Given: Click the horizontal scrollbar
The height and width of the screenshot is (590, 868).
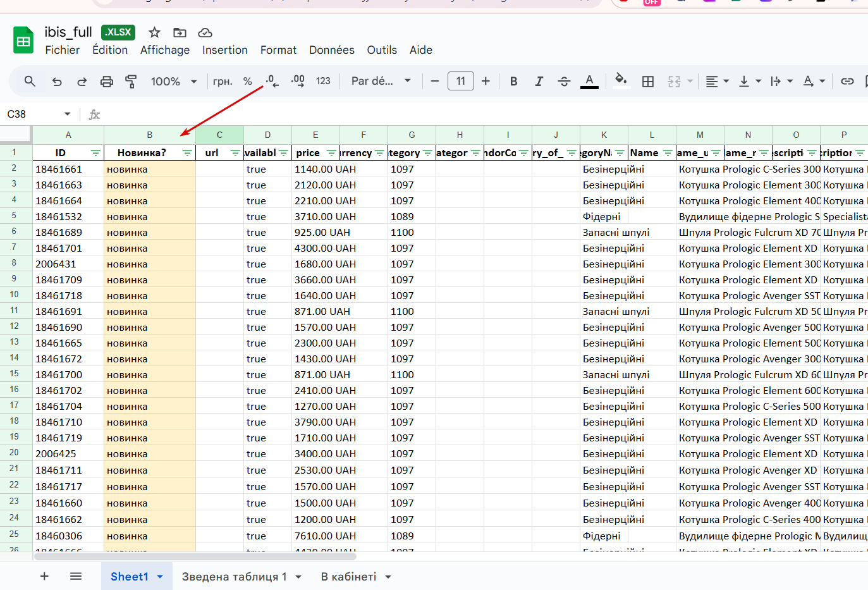Looking at the screenshot, I should coord(195,556).
